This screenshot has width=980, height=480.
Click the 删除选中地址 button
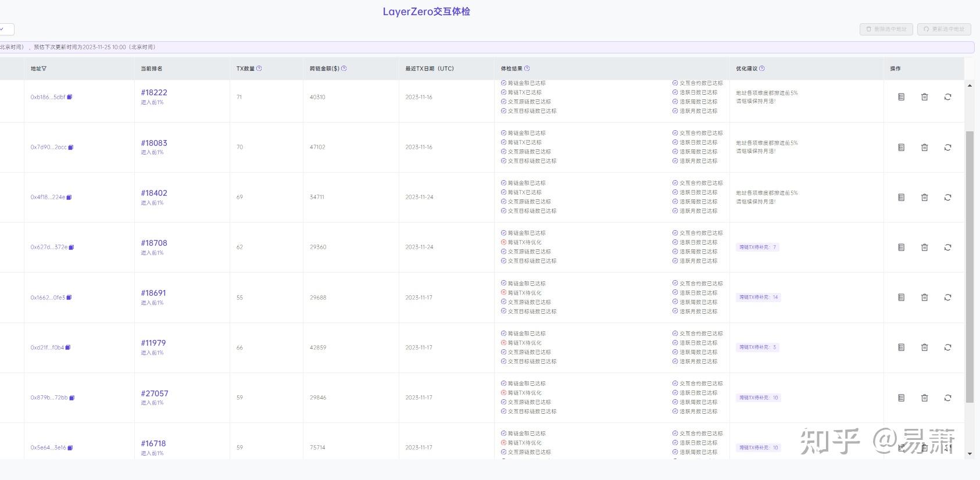(886, 29)
